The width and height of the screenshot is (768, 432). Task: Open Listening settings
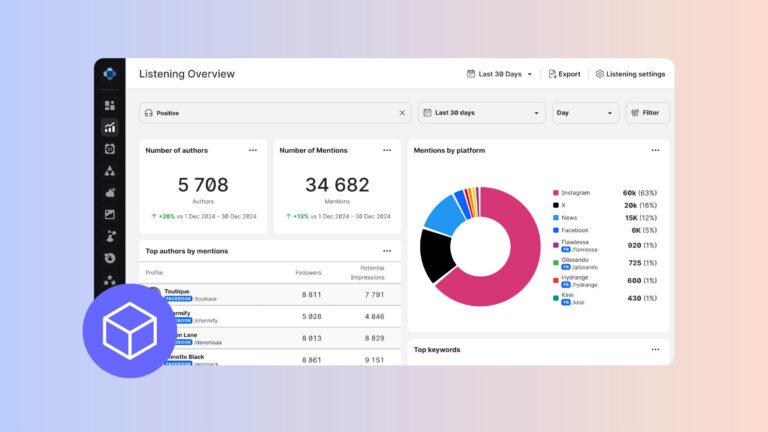point(630,74)
